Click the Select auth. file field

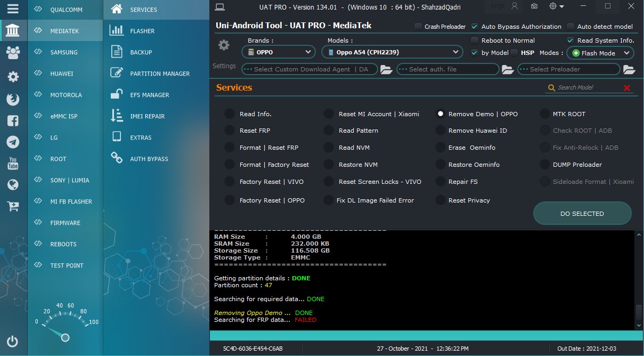pyautogui.click(x=447, y=69)
